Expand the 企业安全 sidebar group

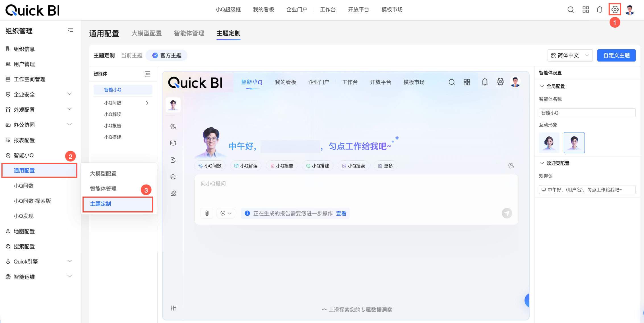69,94
